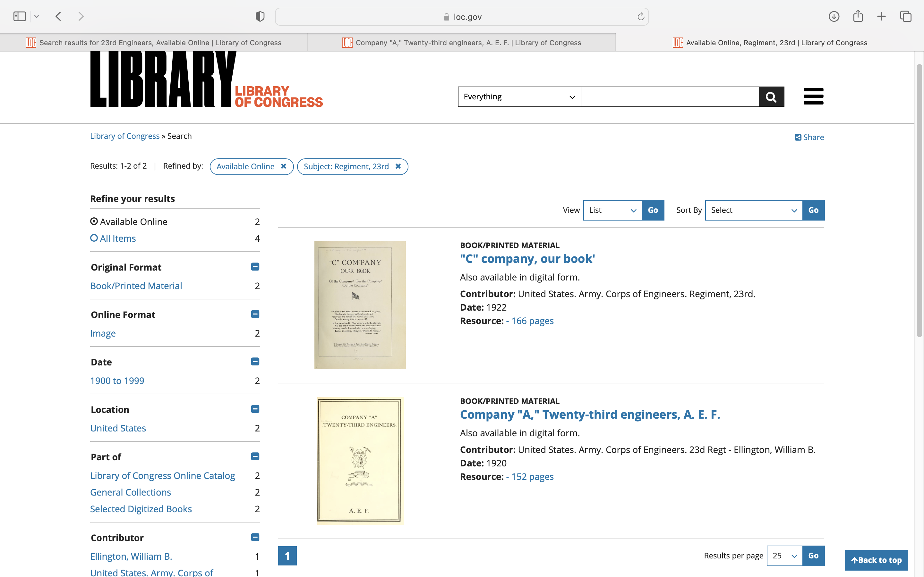This screenshot has width=924, height=577.
Task: Switch to Search results for 23rd Engineers tab
Action: point(153,43)
